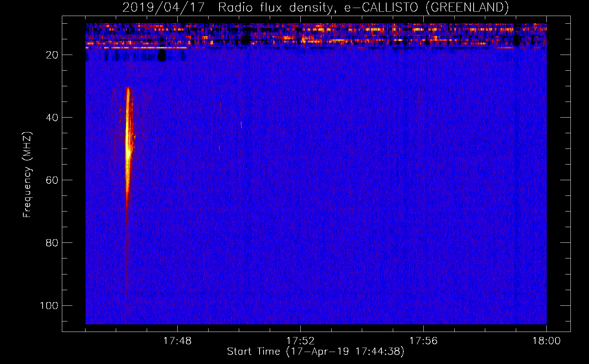The image size is (589, 364).
Task: Click the 60 frequency tick label
Action: click(52, 180)
